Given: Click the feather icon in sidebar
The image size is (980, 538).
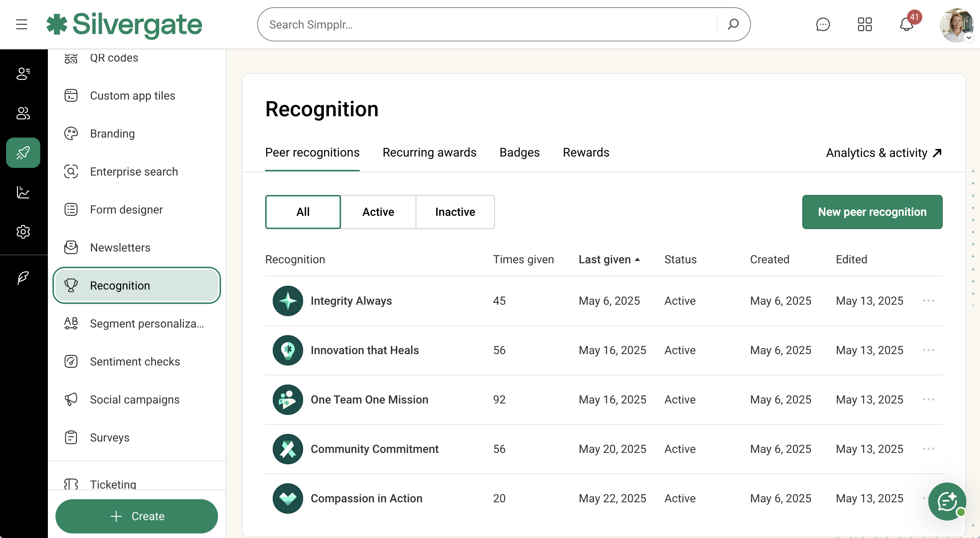Looking at the screenshot, I should pos(23,278).
